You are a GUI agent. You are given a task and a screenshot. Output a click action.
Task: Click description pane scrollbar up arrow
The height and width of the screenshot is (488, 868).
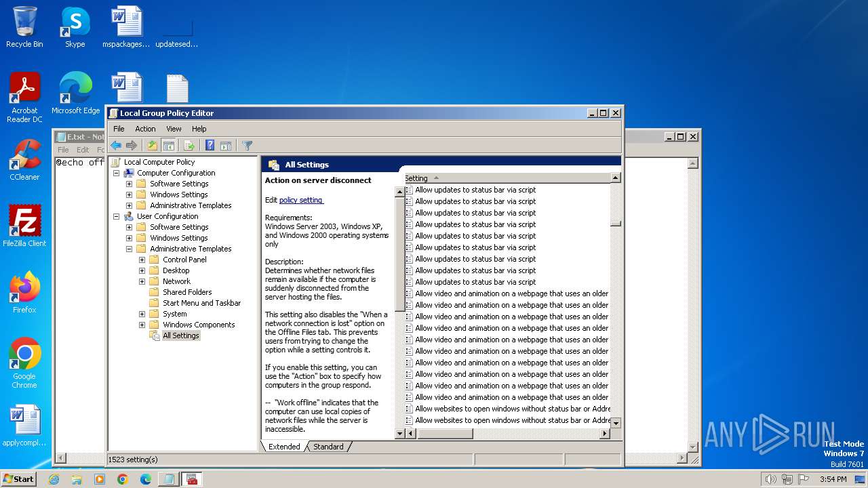click(x=399, y=192)
